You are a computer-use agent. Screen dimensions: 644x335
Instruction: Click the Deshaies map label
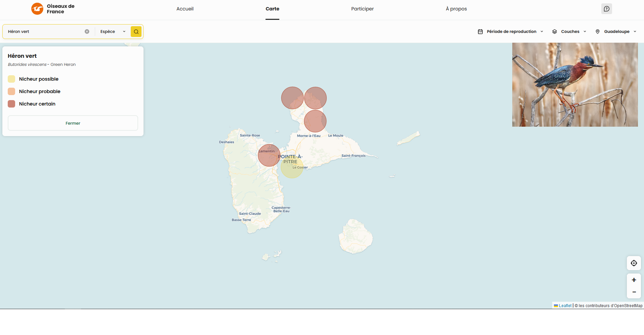click(x=227, y=142)
